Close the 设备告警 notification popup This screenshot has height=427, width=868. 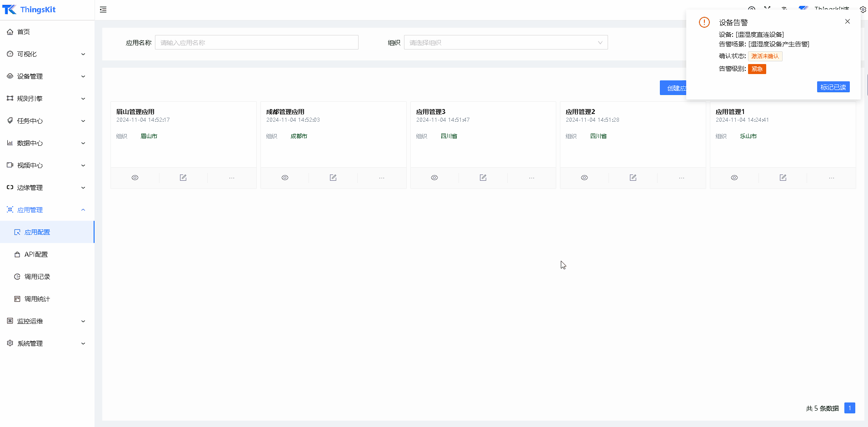[848, 21]
